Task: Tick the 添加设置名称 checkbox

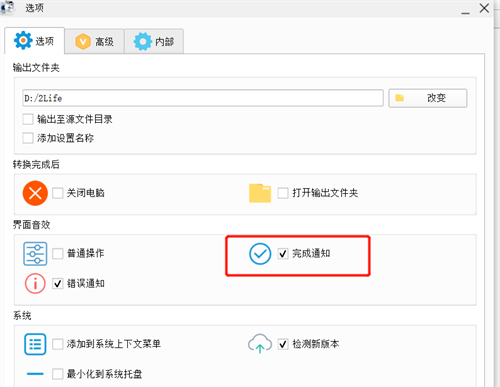Action: [x=28, y=138]
